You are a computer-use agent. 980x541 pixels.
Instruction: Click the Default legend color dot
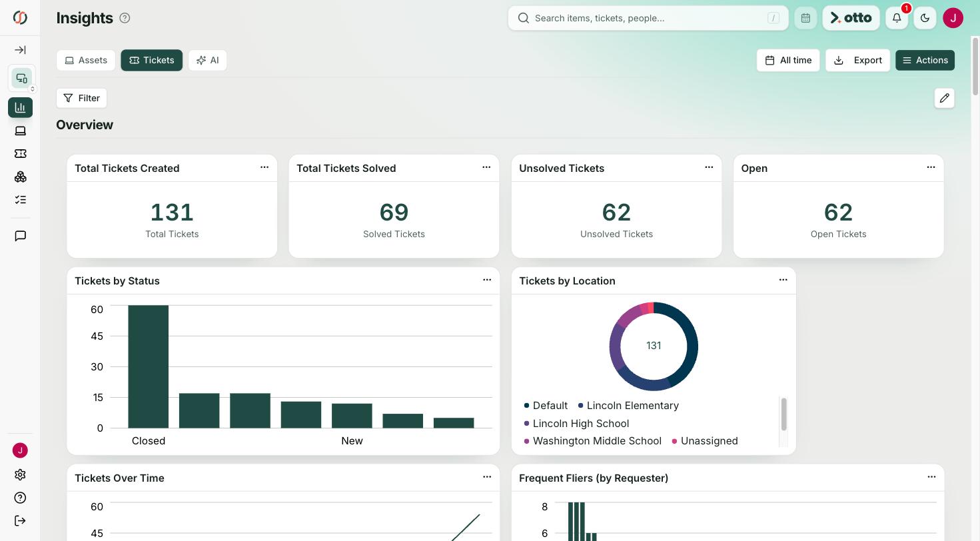[x=526, y=406]
